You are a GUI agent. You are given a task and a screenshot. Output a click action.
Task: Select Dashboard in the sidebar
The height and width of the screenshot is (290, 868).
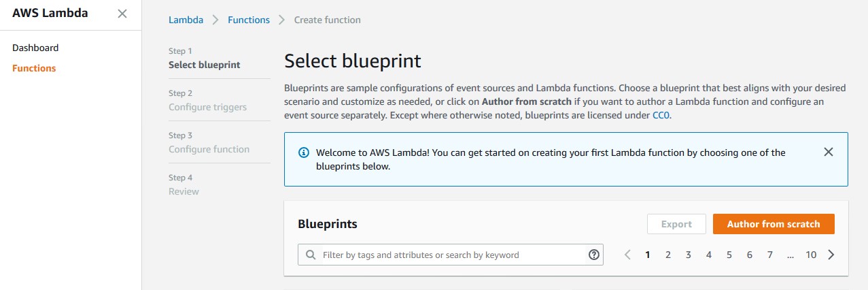click(x=35, y=48)
